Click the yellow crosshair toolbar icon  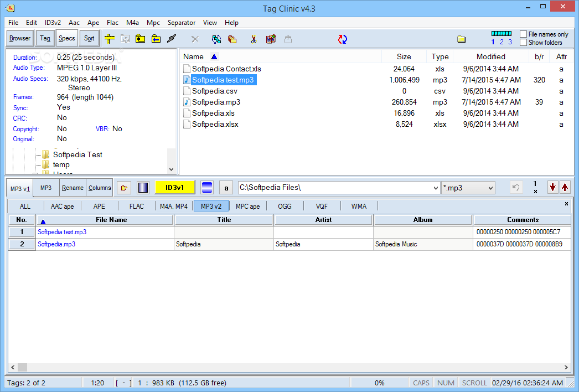[x=109, y=38]
